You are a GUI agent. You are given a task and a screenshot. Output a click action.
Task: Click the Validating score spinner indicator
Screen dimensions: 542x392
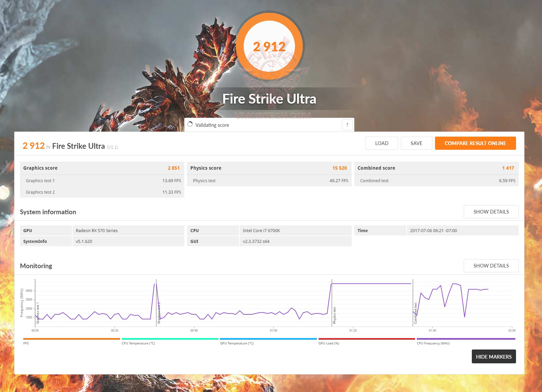tap(190, 124)
